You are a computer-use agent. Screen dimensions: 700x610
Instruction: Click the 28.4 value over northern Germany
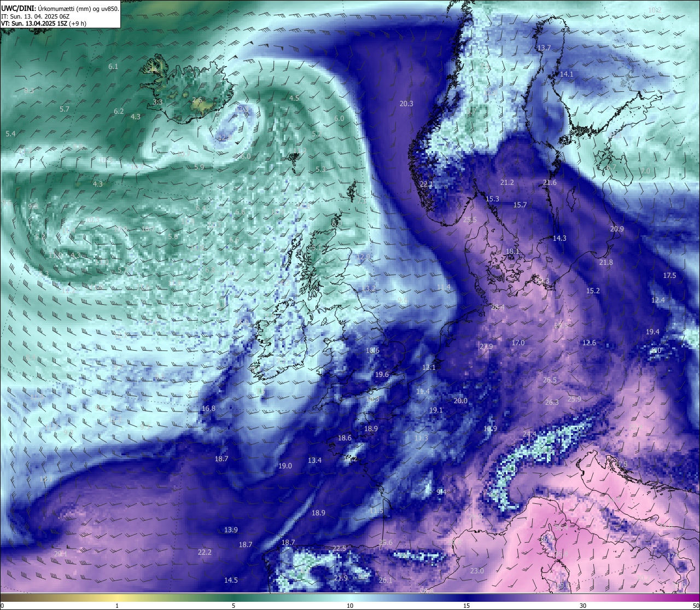(x=498, y=307)
